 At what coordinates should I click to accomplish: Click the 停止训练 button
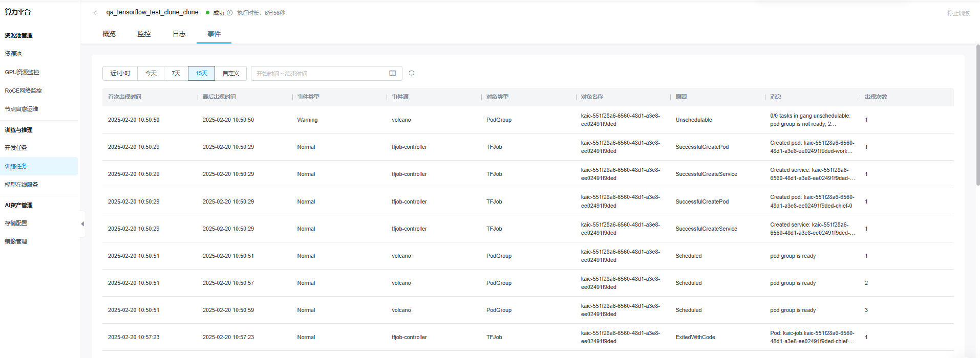coord(957,13)
